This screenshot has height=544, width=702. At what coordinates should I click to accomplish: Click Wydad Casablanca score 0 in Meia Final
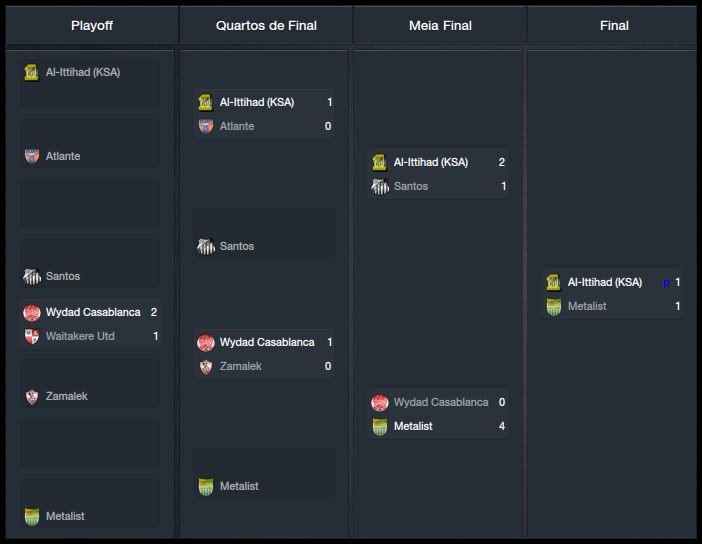click(502, 402)
